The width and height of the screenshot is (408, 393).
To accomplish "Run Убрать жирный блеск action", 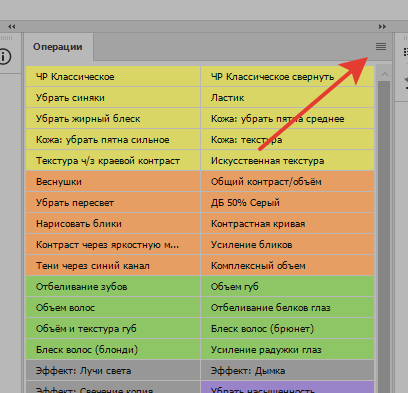I will point(113,118).
